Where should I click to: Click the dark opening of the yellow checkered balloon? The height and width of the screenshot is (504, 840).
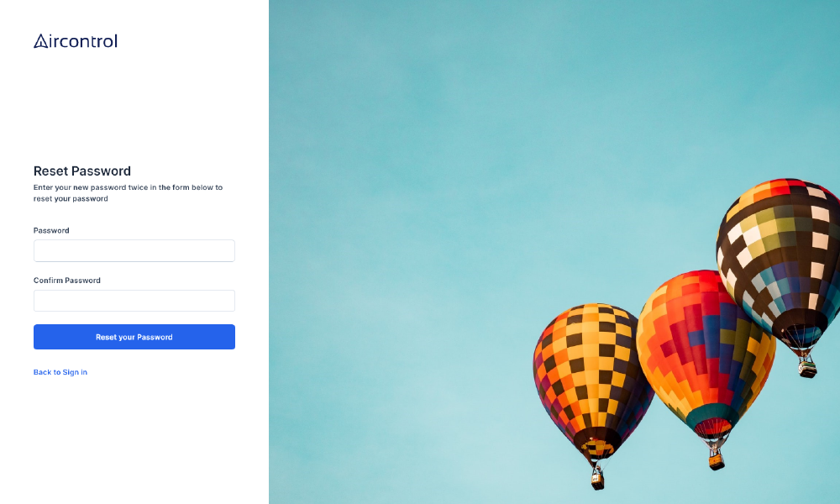coord(598,440)
